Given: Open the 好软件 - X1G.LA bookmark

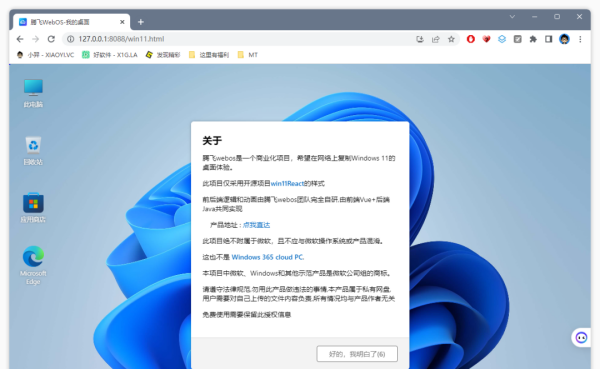Looking at the screenshot, I should pos(110,55).
